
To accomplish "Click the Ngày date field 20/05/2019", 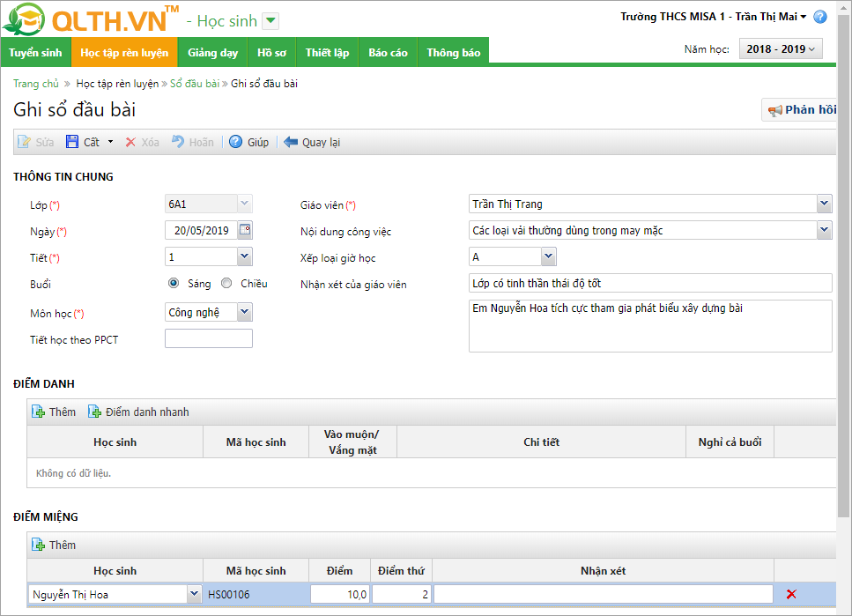I will point(202,230).
